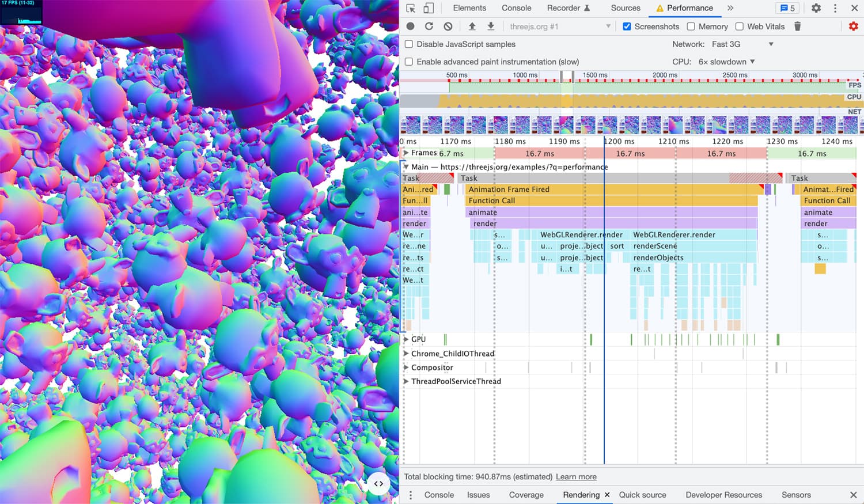Collapse the Main thread track
The image size is (864, 504).
[x=406, y=167]
